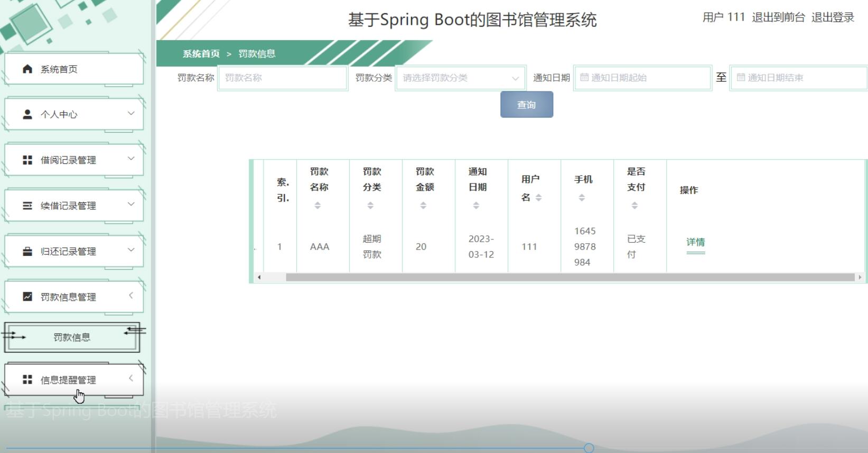
Task: Open 信息提醒管理 sidebar menu
Action: coord(74,380)
